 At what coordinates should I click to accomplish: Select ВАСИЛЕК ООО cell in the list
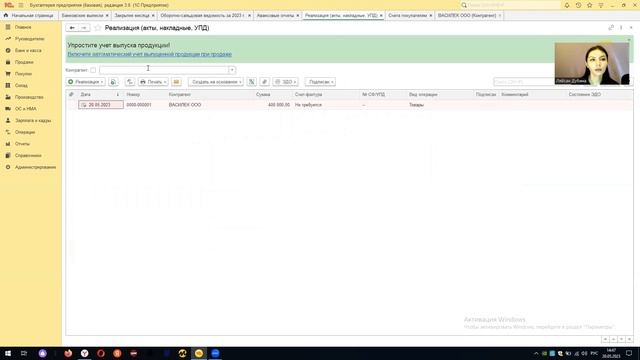(x=210, y=105)
